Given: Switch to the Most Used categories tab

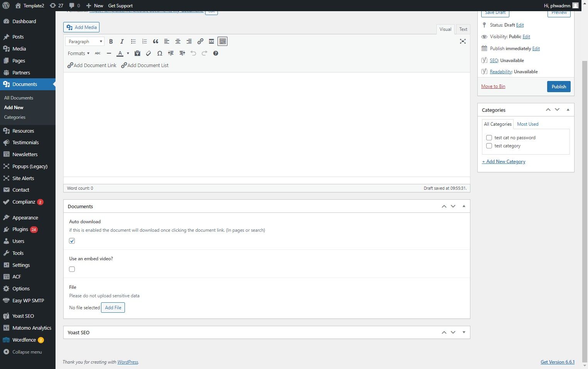Looking at the screenshot, I should click(x=527, y=124).
